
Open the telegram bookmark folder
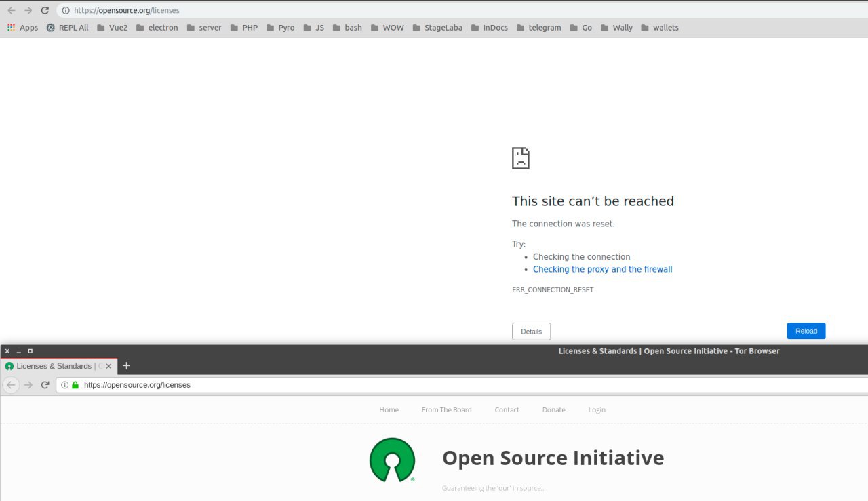tap(538, 28)
